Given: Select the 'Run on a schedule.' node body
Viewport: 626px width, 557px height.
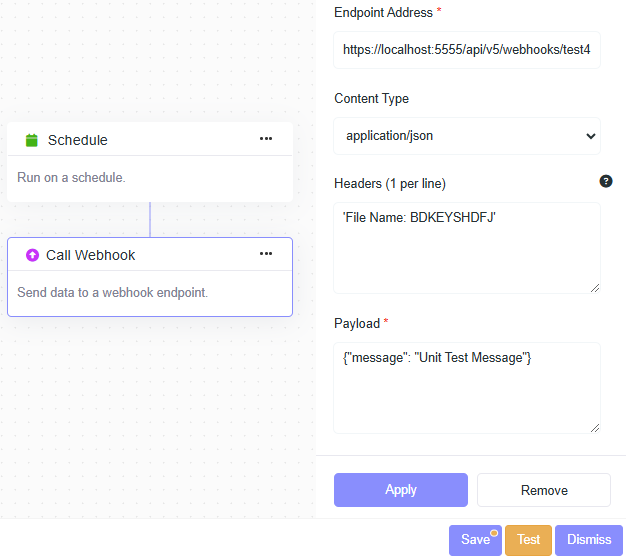Looking at the screenshot, I should pos(71,178).
